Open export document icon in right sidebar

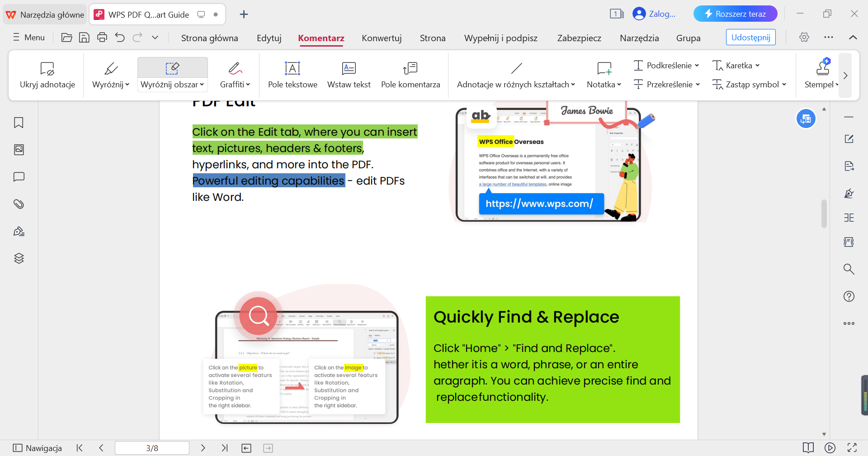coord(849,166)
